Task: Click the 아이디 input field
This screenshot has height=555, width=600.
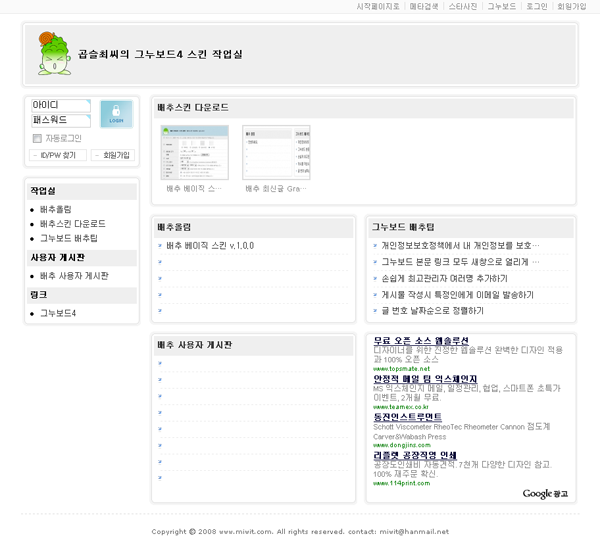Action: tap(61, 105)
